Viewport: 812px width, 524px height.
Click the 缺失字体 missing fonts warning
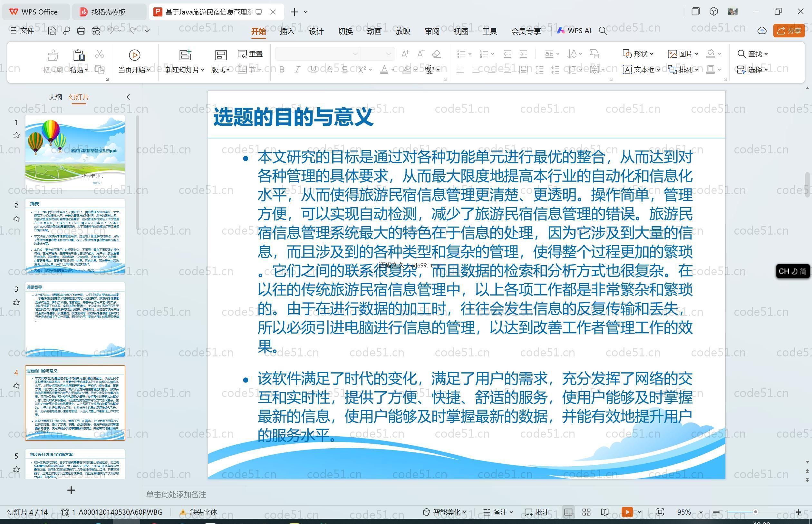coord(198,512)
